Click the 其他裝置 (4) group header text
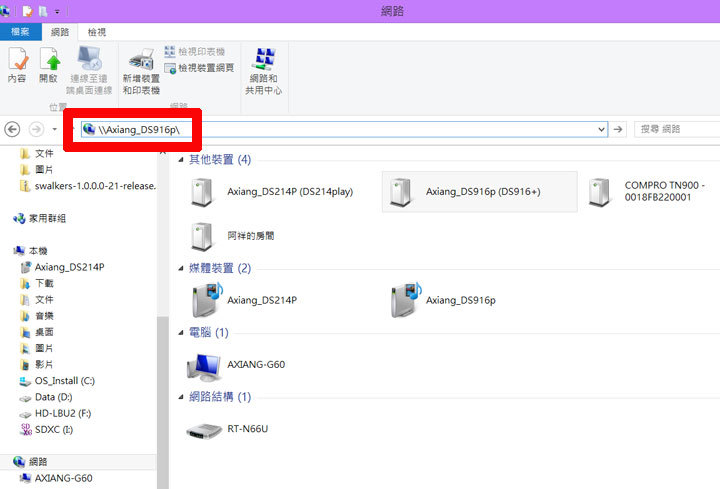 [x=220, y=159]
